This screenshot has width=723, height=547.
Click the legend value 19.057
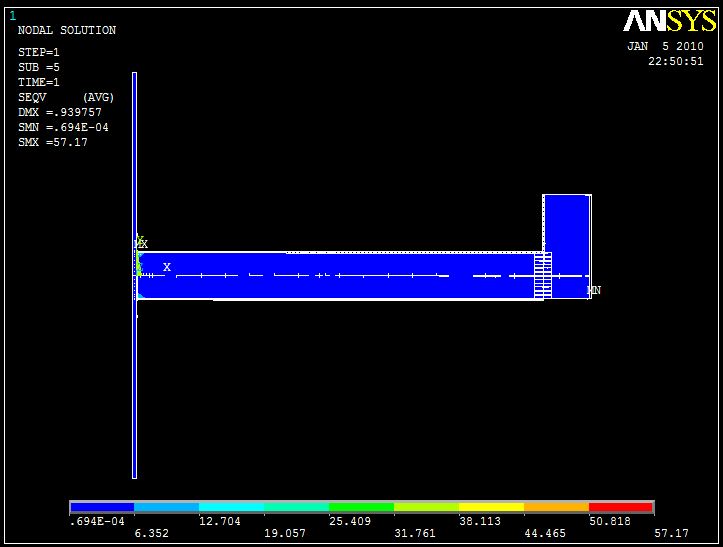[284, 534]
